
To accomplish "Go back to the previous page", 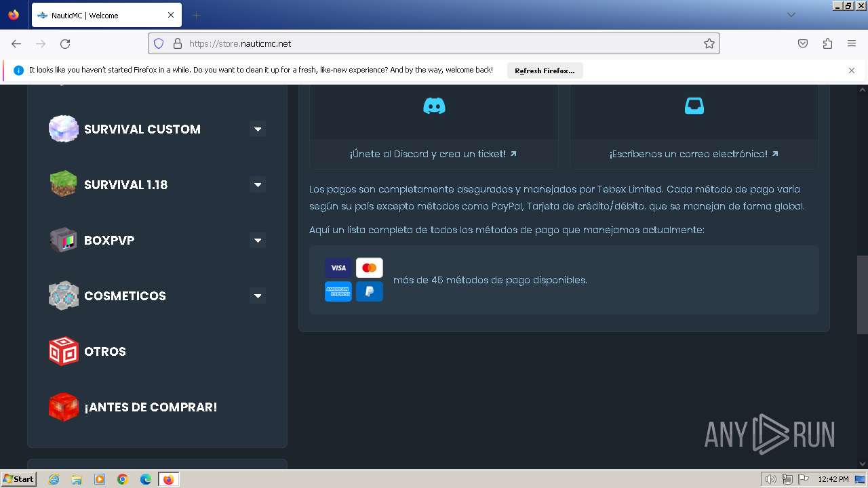I will click(16, 43).
